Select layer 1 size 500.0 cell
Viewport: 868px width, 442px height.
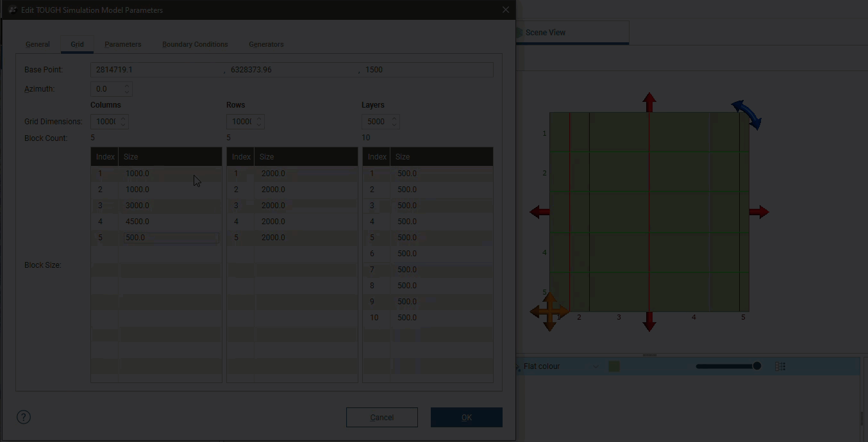point(442,174)
